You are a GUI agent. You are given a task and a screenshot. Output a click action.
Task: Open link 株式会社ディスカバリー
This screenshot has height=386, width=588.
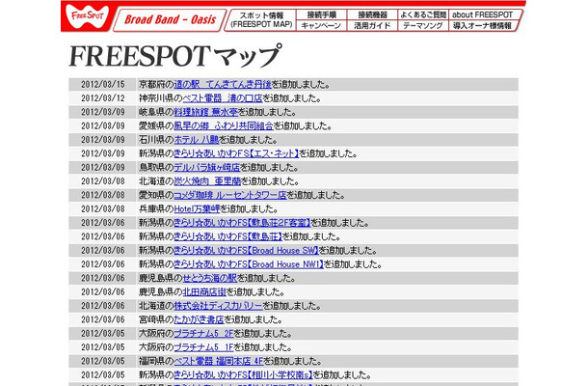[218, 306]
